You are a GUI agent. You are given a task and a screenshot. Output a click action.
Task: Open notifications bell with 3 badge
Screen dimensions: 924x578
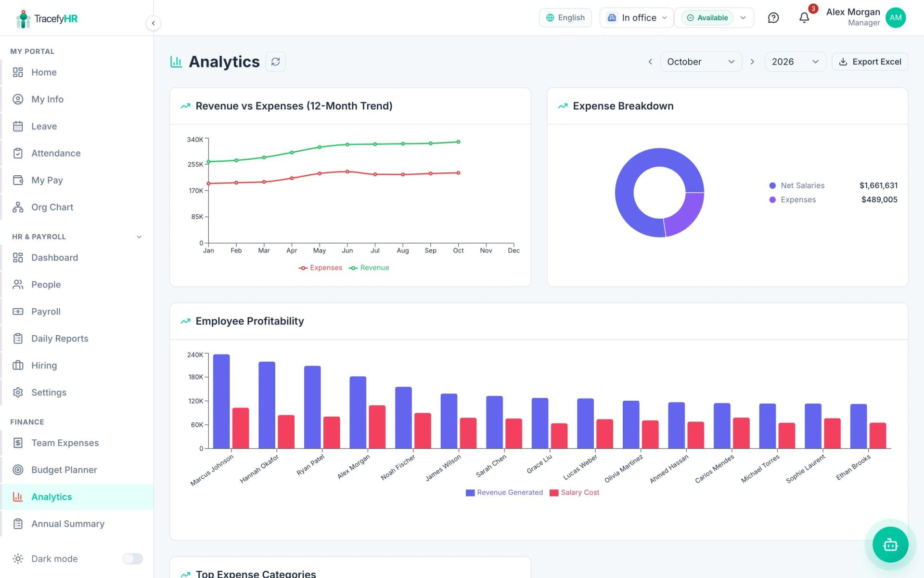coord(804,18)
